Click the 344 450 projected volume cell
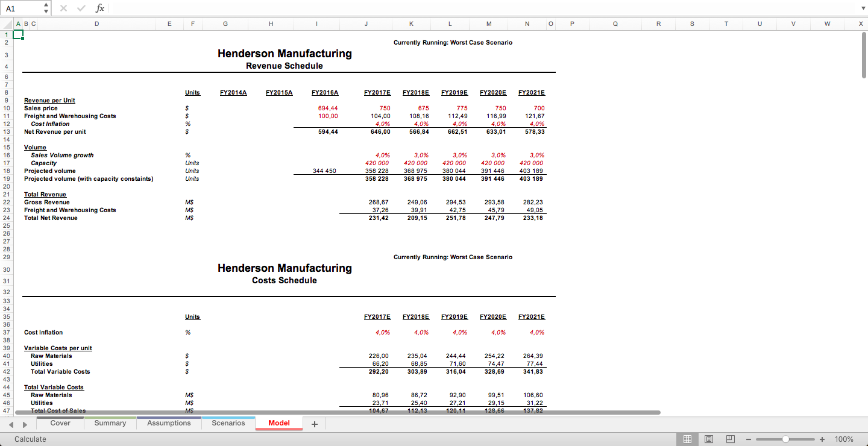 pyautogui.click(x=325, y=171)
